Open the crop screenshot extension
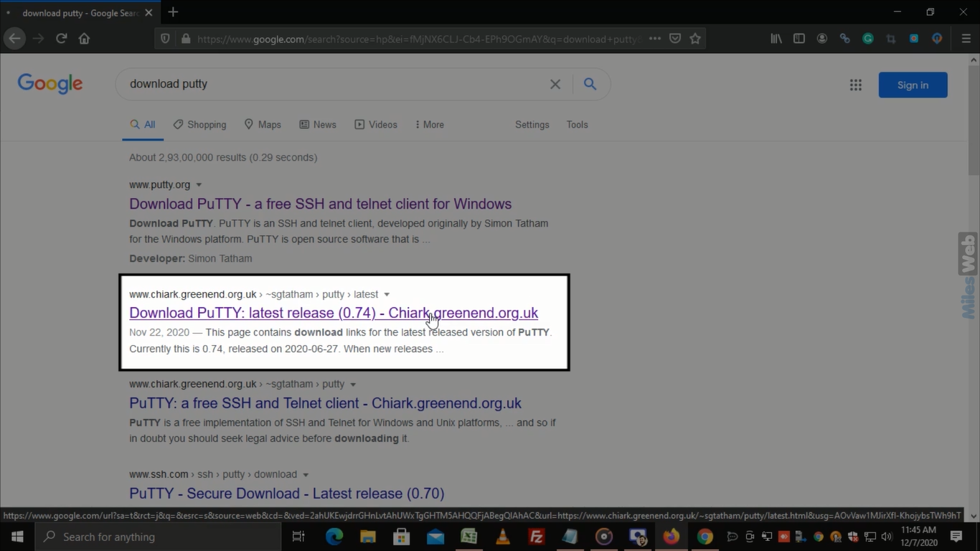This screenshot has height=551, width=980. [891, 39]
